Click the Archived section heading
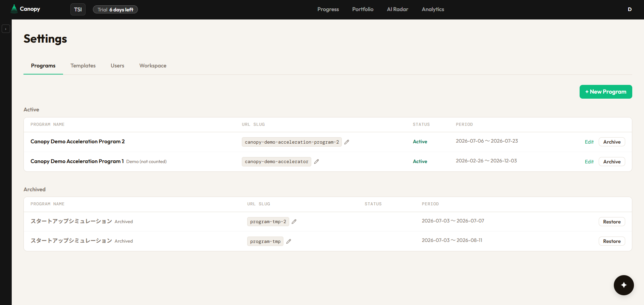 click(x=35, y=190)
